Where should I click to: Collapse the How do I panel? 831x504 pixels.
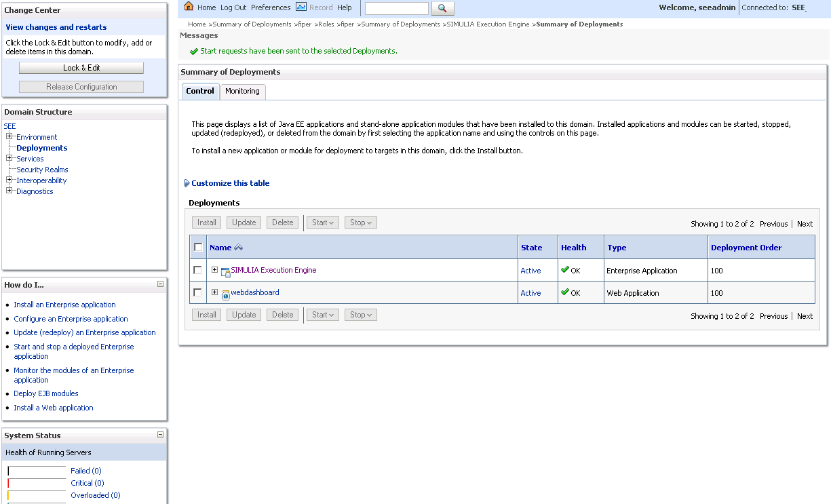click(x=161, y=284)
